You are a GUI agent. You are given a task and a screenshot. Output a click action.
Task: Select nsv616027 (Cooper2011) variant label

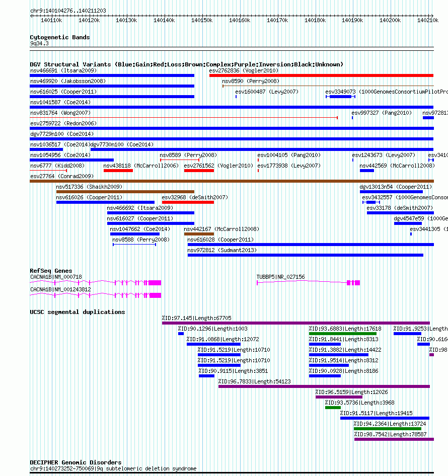tap(140, 219)
